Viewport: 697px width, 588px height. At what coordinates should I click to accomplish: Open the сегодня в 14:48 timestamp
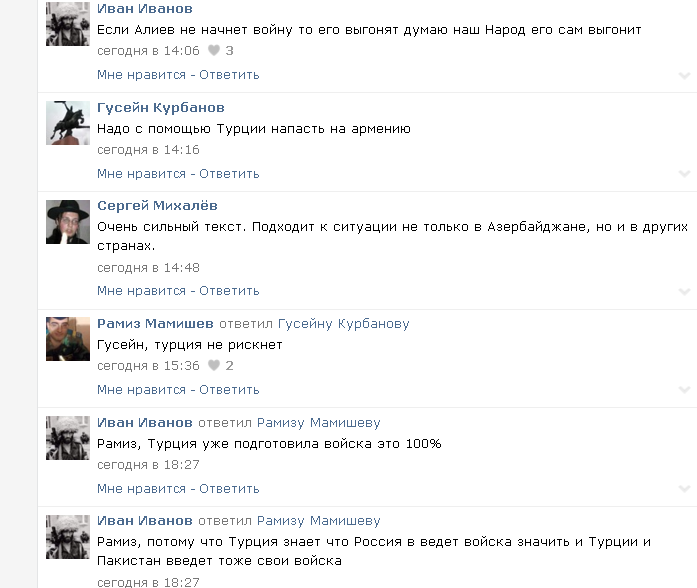[x=148, y=268]
